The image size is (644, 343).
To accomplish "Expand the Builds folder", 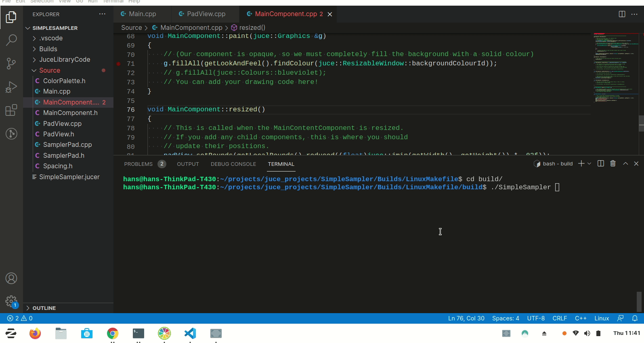I will tap(48, 49).
